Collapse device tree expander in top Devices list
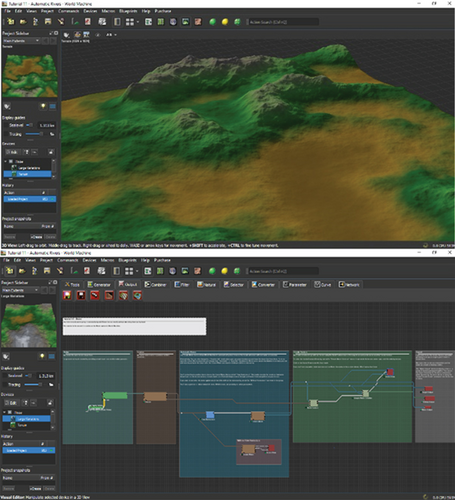Viewport: 455px width, 500px height. click(x=6, y=161)
